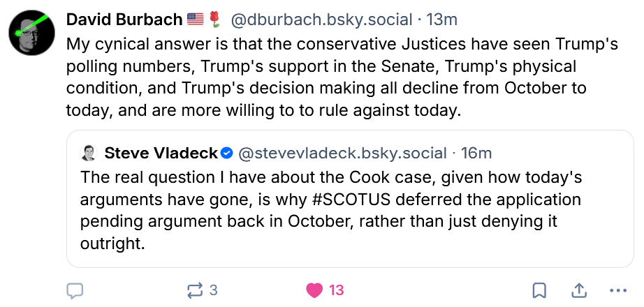
Task: Click the blue verified badge by Steve Vladeck
Action: (227, 153)
